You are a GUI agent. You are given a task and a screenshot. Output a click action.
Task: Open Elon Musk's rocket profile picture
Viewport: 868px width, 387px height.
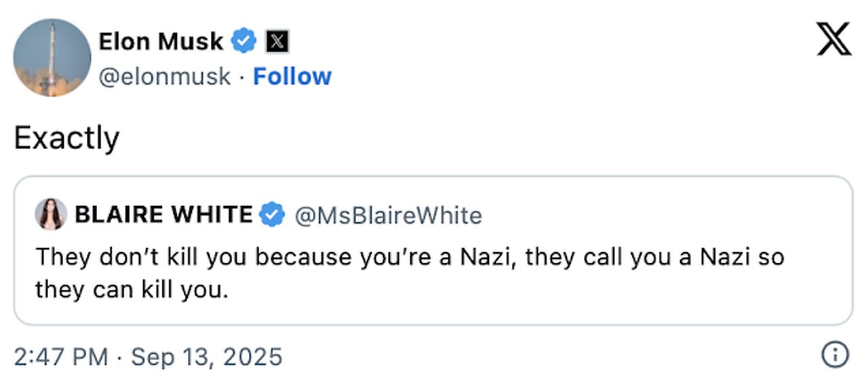(x=52, y=58)
